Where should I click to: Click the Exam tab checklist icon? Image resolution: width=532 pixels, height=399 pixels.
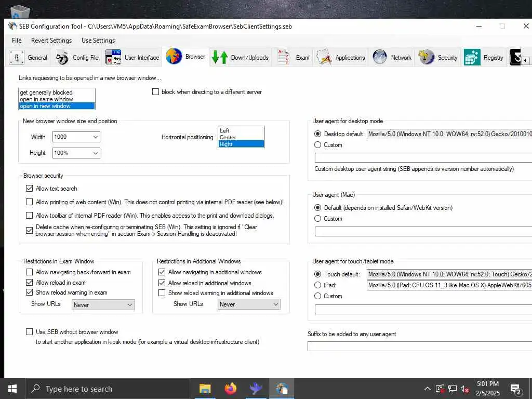pyautogui.click(x=283, y=57)
